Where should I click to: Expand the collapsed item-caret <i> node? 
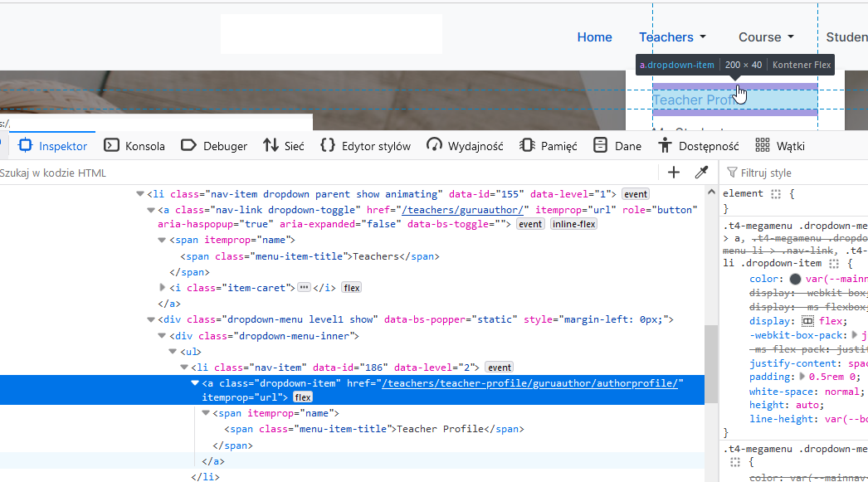[163, 287]
